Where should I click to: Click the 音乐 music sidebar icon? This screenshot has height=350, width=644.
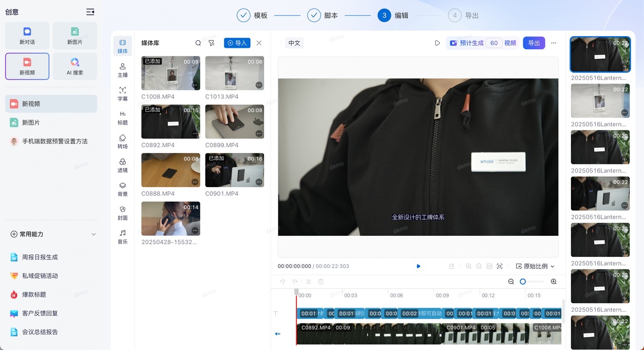[122, 237]
